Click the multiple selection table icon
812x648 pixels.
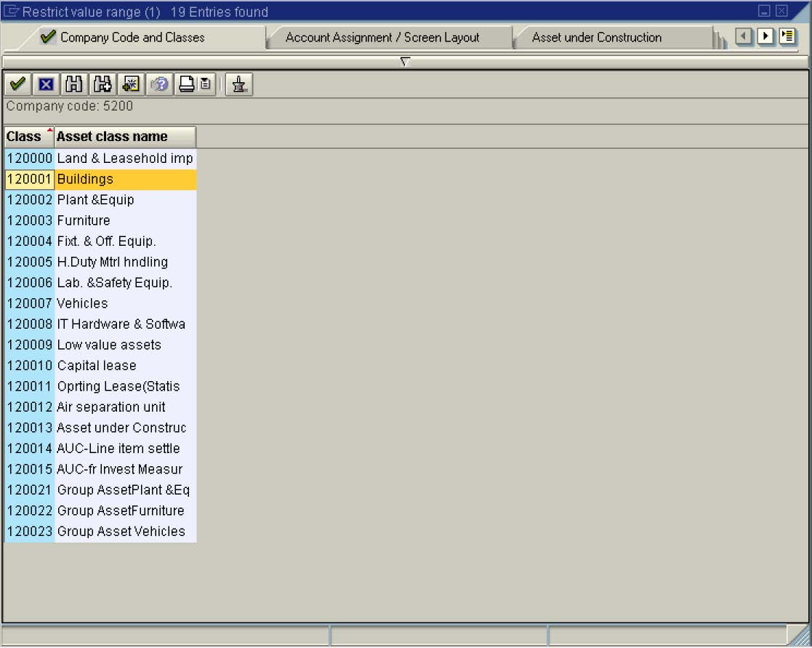pyautogui.click(x=131, y=84)
